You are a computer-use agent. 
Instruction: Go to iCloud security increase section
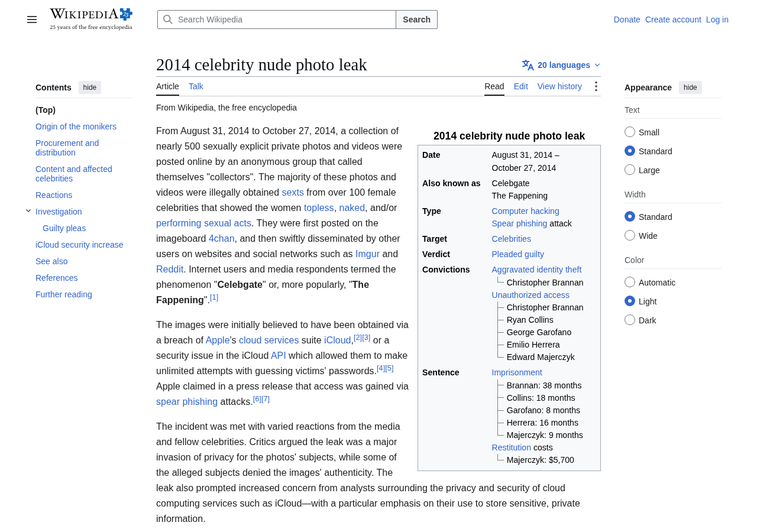click(x=79, y=245)
